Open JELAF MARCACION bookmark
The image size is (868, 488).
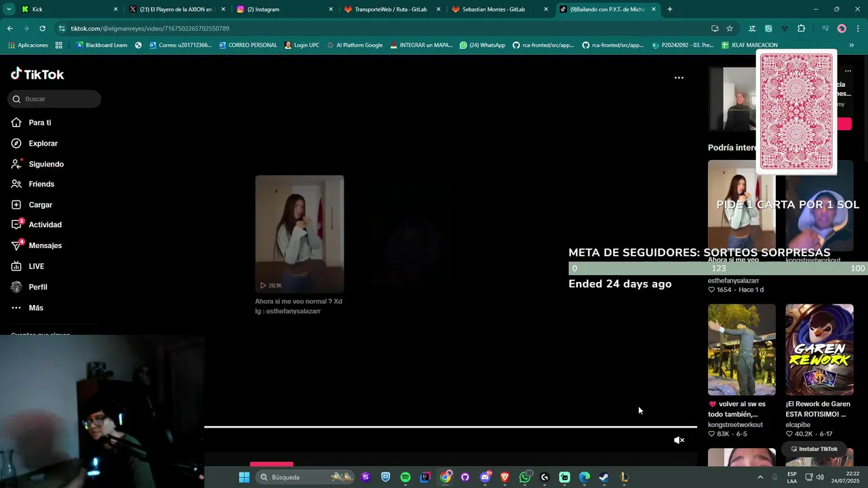pos(749,45)
